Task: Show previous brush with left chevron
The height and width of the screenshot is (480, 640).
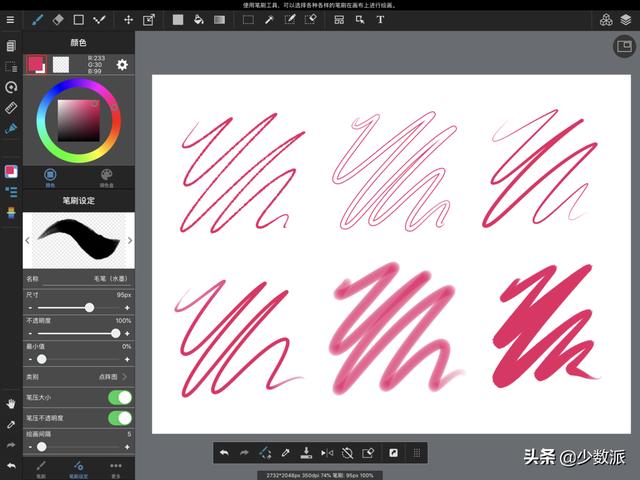Action: (x=27, y=240)
